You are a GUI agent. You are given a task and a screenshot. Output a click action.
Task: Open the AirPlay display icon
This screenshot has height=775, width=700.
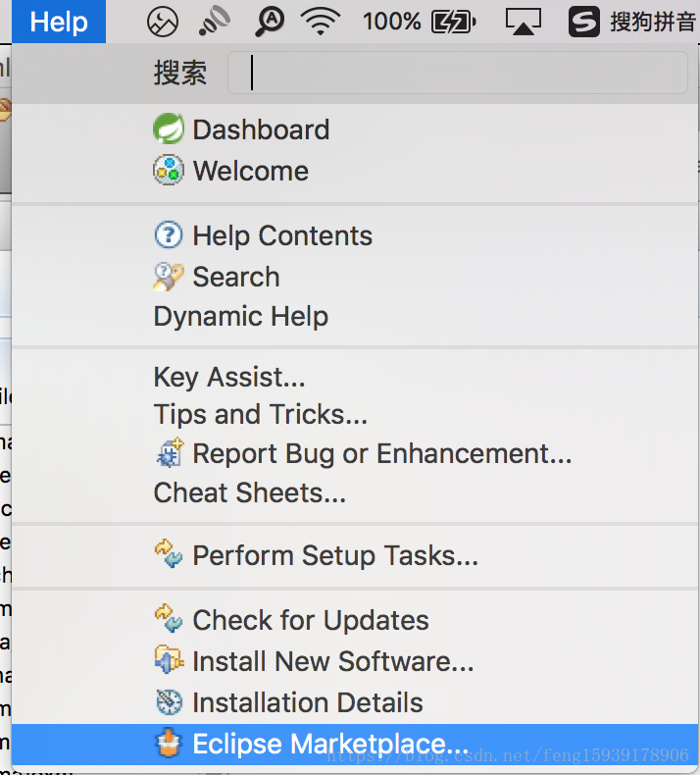coord(524,23)
